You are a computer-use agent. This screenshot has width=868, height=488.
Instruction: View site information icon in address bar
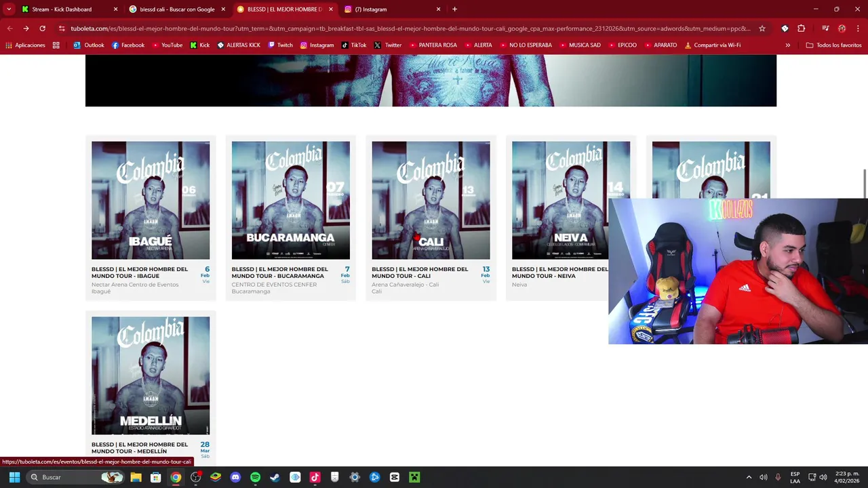(x=62, y=28)
